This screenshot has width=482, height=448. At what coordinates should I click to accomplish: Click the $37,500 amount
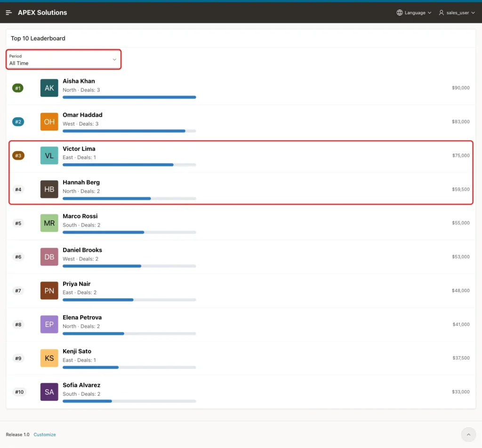461,358
